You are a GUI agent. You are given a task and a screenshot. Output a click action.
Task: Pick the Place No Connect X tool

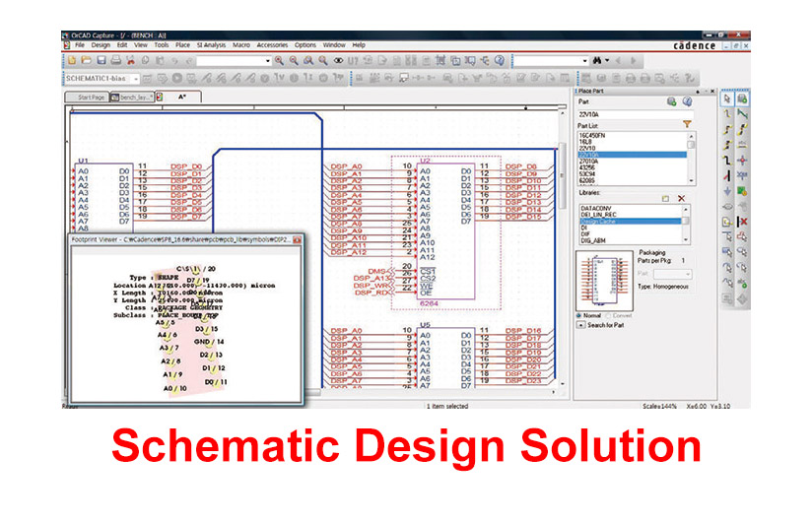click(742, 222)
